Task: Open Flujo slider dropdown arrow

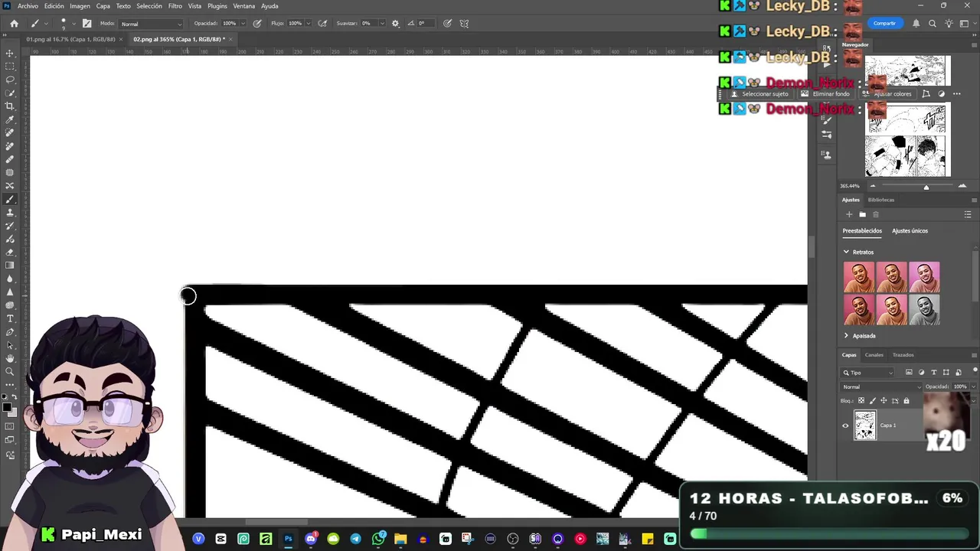Action: (309, 23)
